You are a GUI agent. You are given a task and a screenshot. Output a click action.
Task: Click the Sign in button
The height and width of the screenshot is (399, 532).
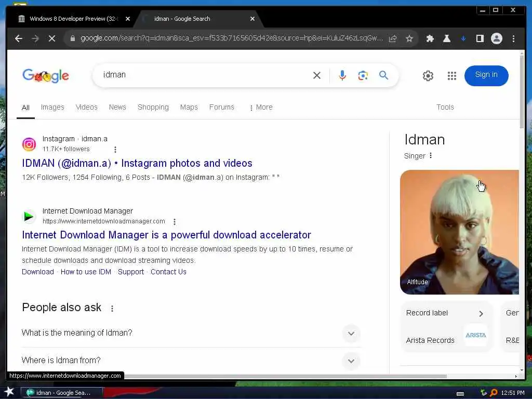(x=486, y=75)
